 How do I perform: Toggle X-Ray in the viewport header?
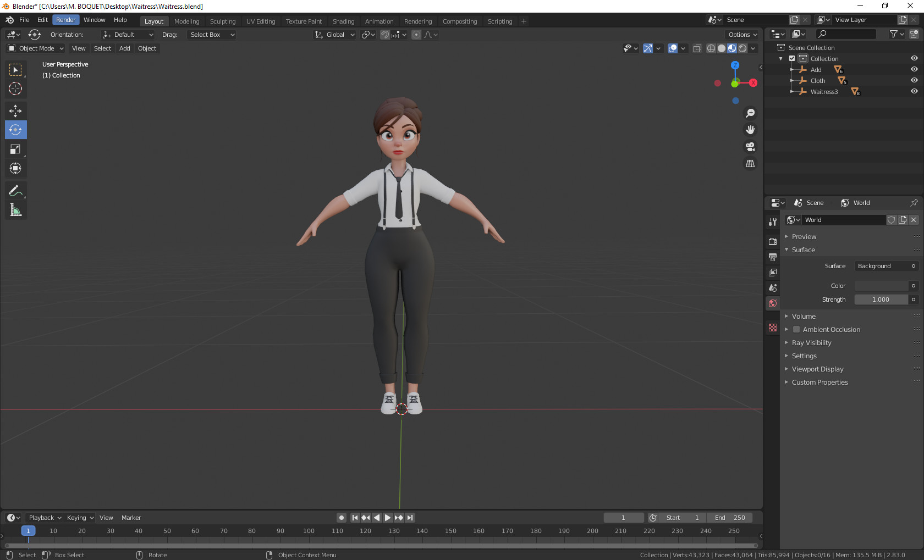point(697,48)
